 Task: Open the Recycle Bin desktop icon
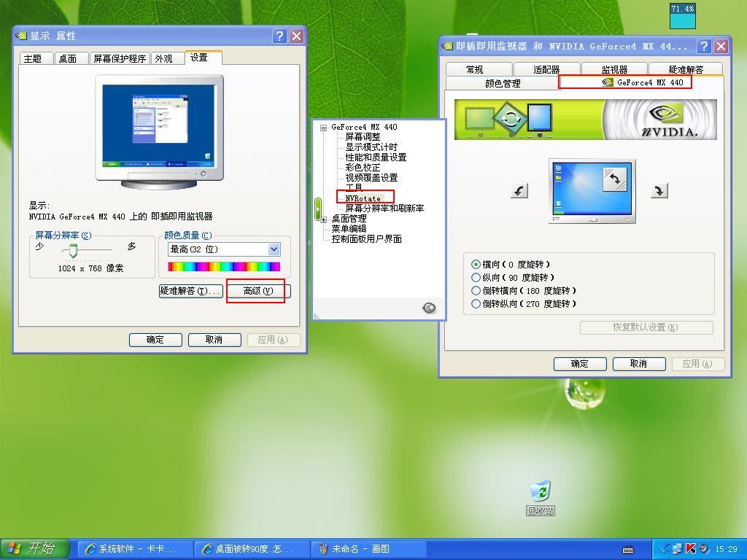[541, 498]
